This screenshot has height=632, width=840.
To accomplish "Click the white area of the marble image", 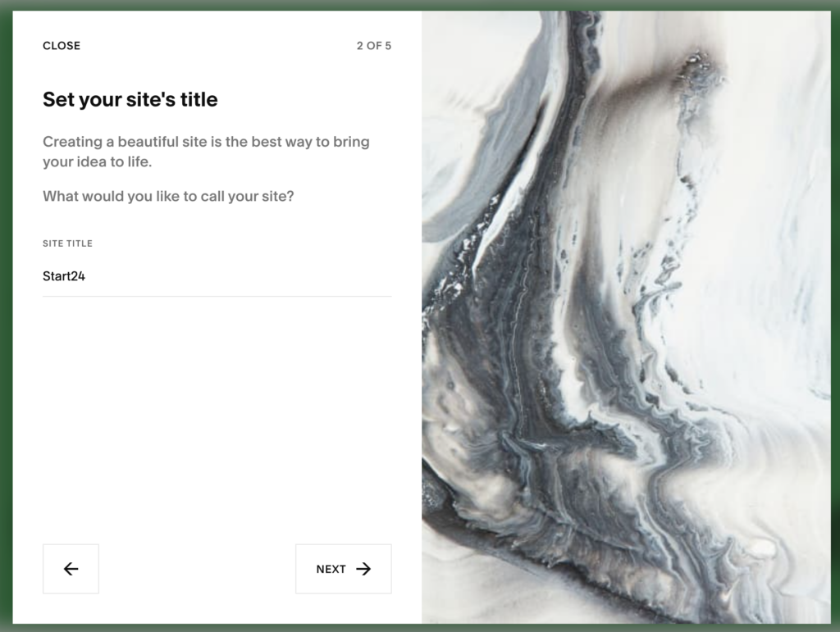I will coord(760,214).
